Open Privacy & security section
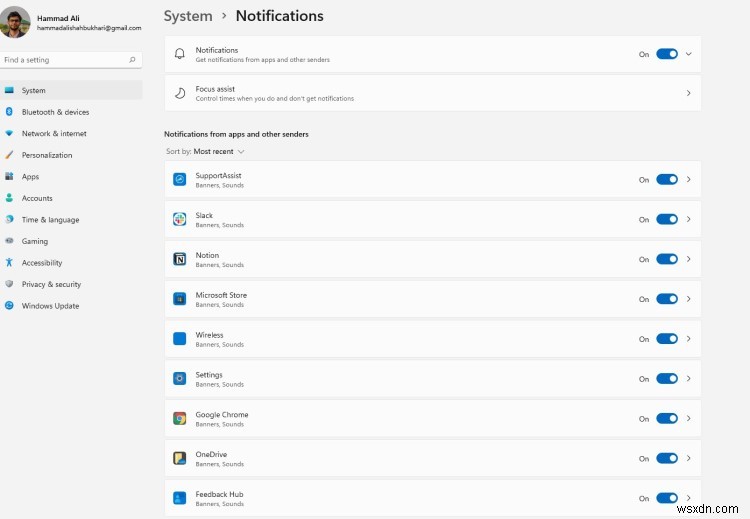Image resolution: width=750 pixels, height=519 pixels. click(x=71, y=284)
